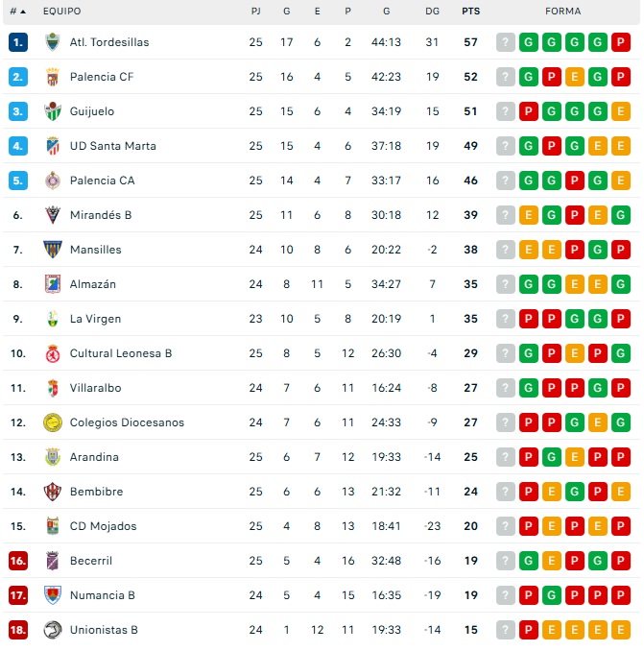This screenshot has height=651, width=644.
Task: Click the Colegios Diocesanos yellow badge
Action: tap(52, 422)
